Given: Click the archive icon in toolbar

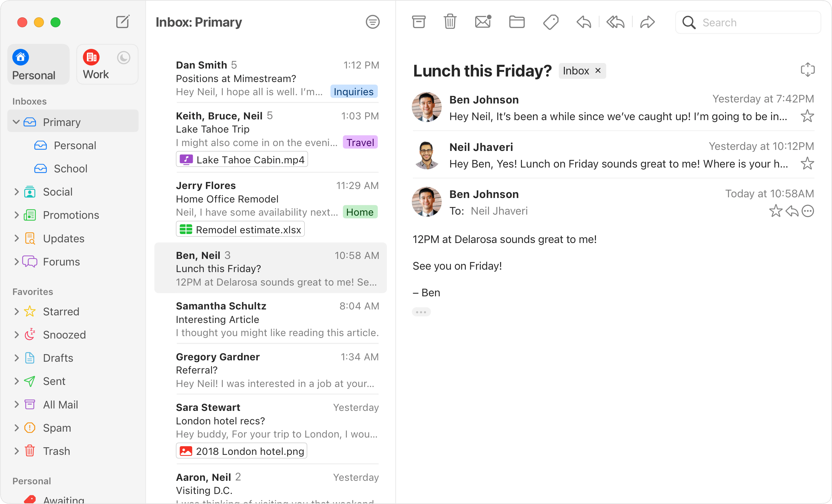Looking at the screenshot, I should coord(418,22).
